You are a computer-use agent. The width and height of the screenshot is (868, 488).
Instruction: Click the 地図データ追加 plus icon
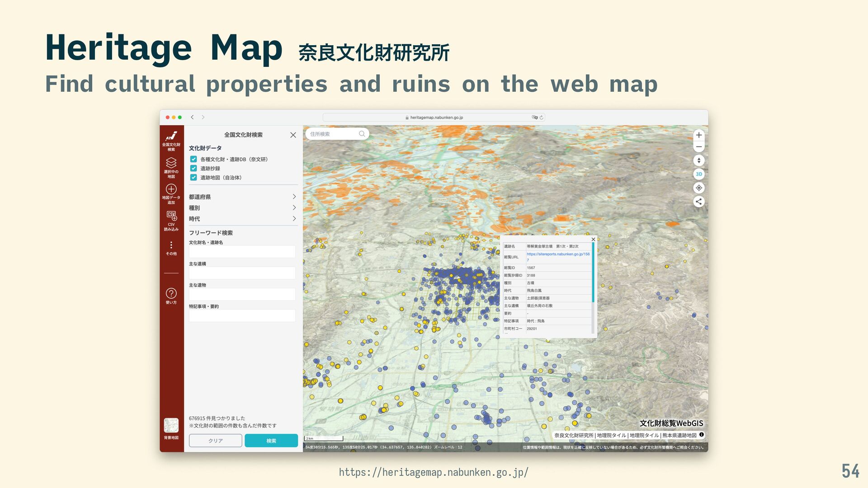[171, 189]
